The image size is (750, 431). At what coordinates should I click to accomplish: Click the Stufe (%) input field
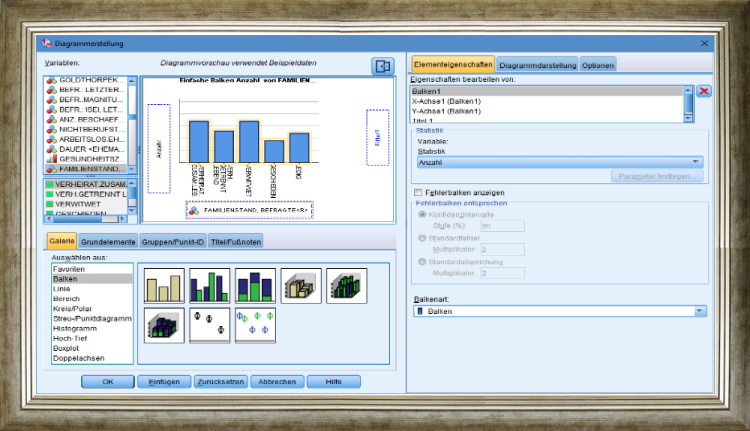[502, 226]
